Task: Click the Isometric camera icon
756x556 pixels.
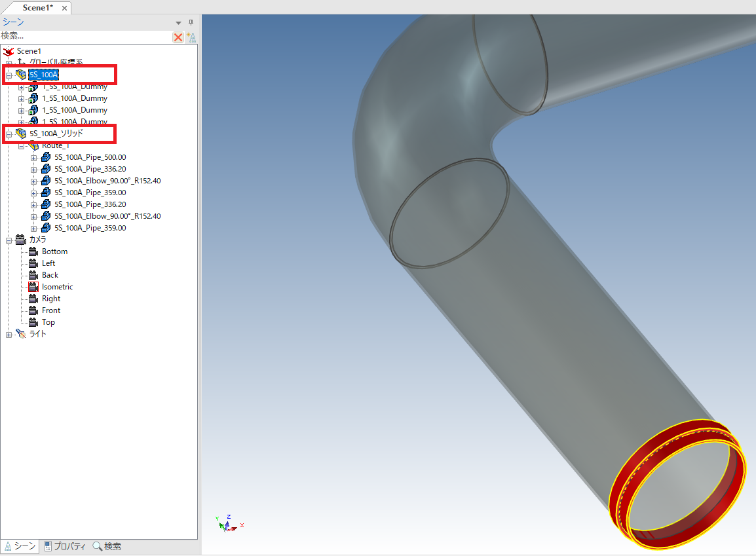Action: click(x=33, y=287)
